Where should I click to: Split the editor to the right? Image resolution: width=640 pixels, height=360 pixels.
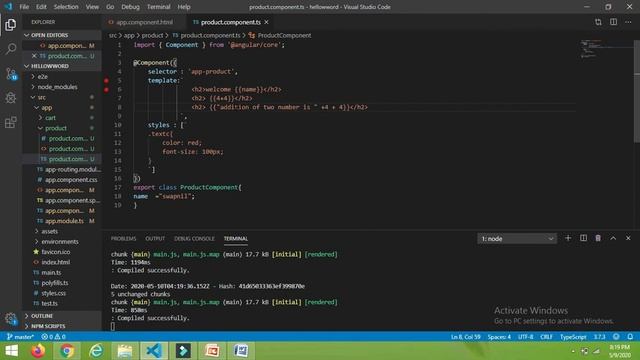tap(613, 22)
